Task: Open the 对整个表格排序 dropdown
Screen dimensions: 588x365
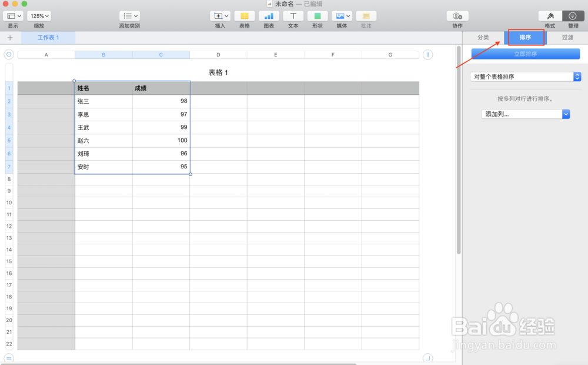Action: 525,77
